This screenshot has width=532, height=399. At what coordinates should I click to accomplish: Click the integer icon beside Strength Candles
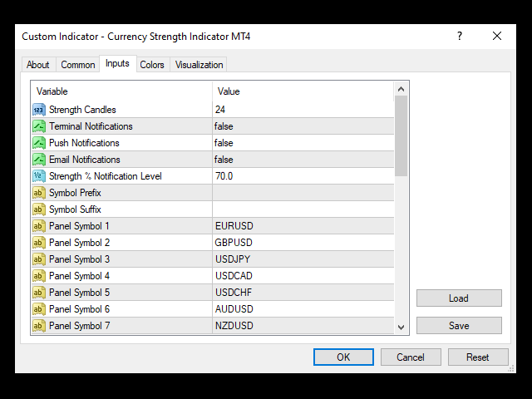[x=39, y=110]
